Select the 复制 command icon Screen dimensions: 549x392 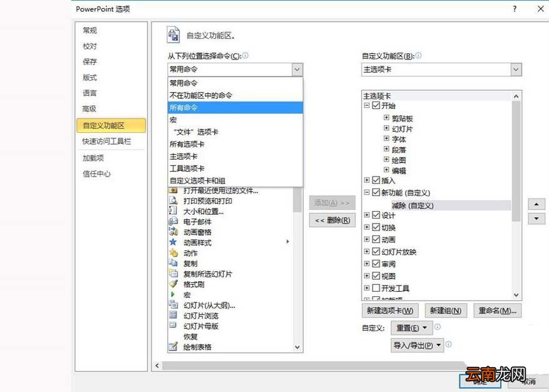173,263
